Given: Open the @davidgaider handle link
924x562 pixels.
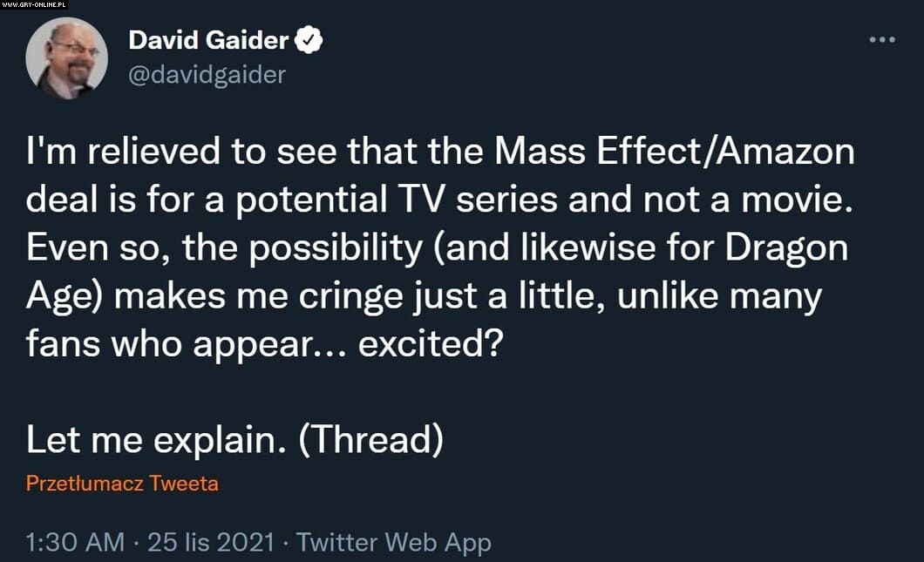Looking at the screenshot, I should 207,76.
